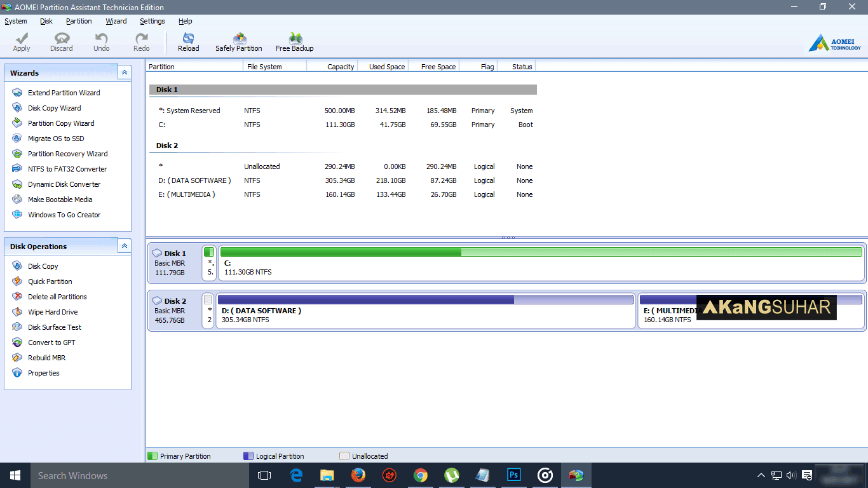Screen dimensions: 868x488
Task: Click the Reload toolbar icon
Action: pos(188,43)
